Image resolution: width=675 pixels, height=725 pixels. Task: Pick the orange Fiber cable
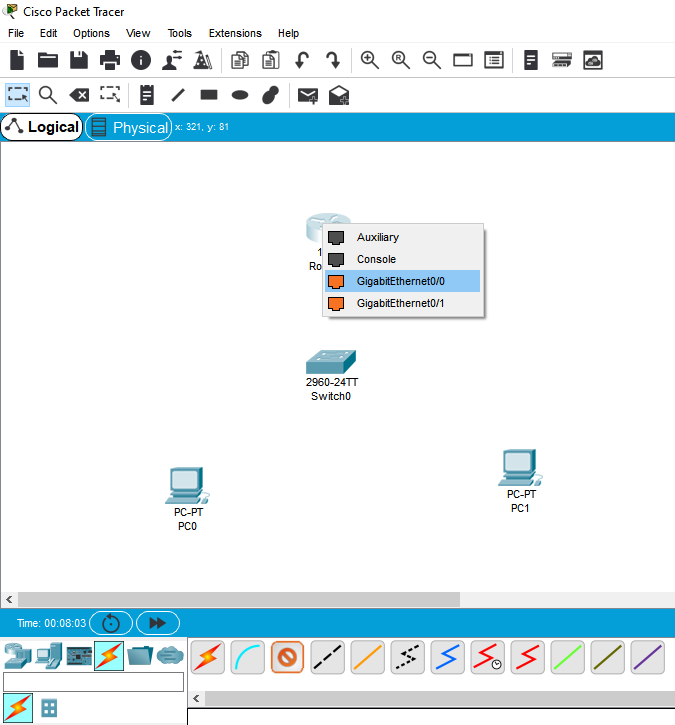point(368,657)
